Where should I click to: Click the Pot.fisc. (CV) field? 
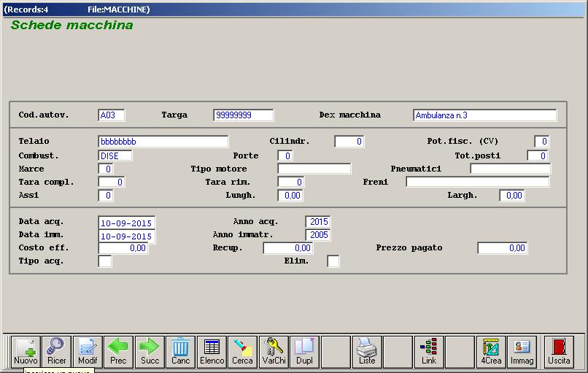(542, 142)
